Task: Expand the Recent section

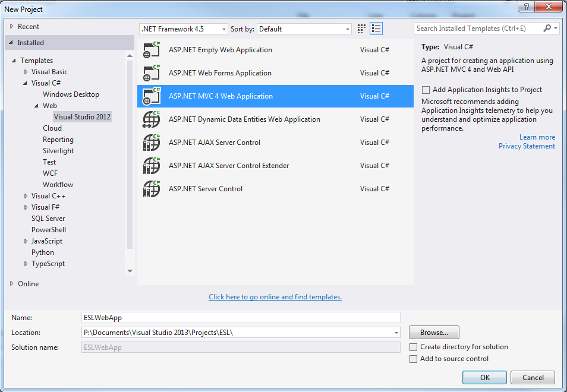Action: pos(11,26)
